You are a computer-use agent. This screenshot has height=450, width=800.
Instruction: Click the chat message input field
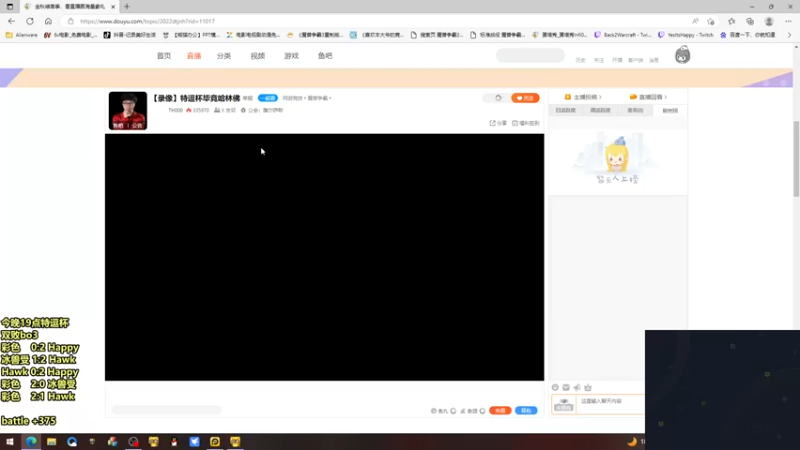(611, 404)
